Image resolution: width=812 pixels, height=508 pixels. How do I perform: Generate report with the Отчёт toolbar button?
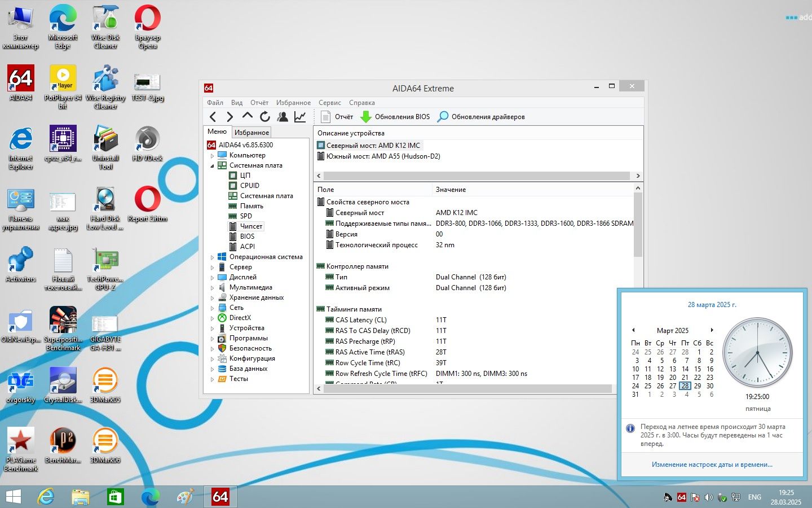tap(337, 117)
